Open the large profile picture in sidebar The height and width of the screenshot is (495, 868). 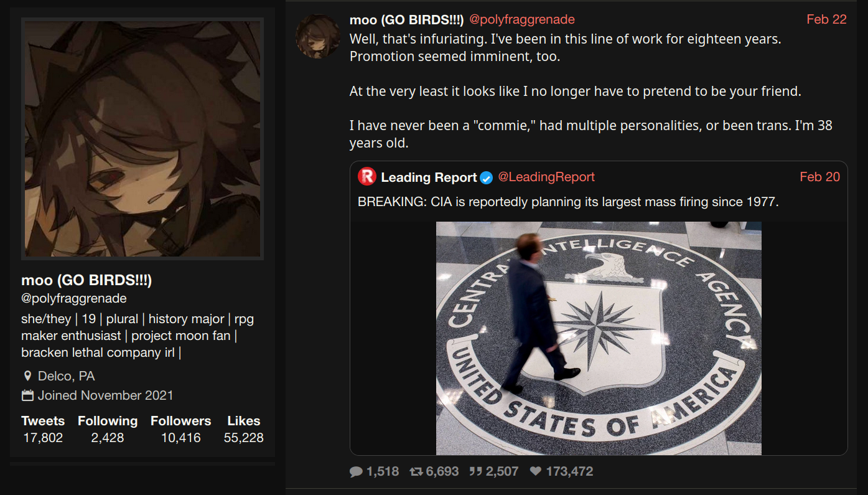(x=142, y=138)
